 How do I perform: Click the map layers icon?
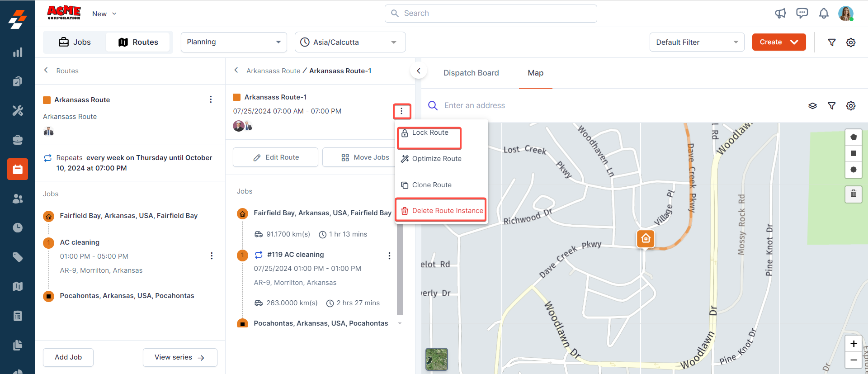point(812,106)
